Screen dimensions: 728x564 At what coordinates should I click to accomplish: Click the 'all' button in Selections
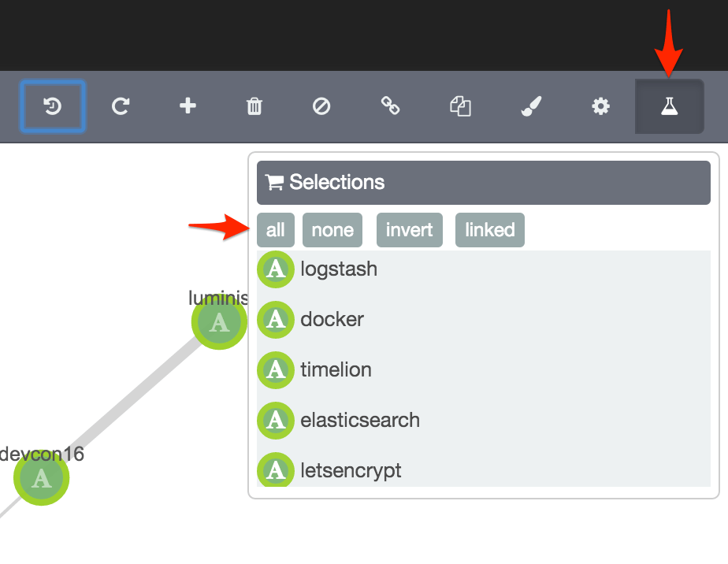(276, 229)
